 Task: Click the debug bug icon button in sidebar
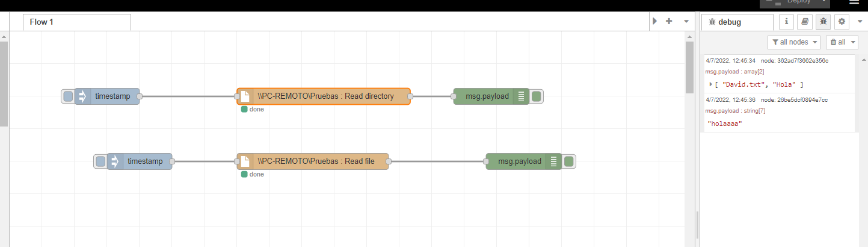tap(823, 22)
